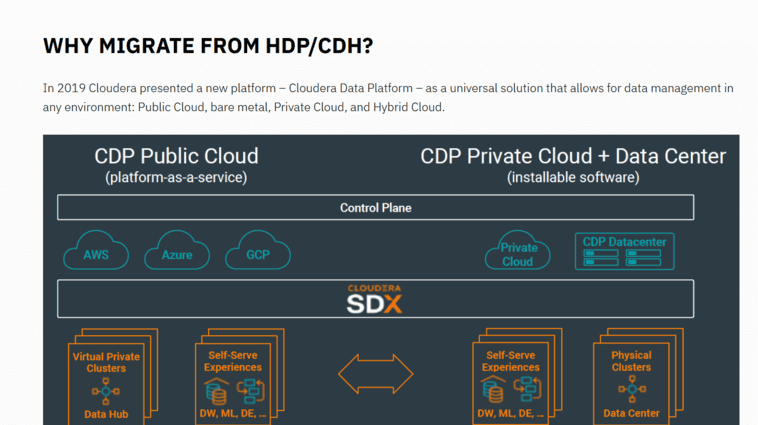Screen dimensions: 758x425
Task: Click the Cloudera SDX logo
Action: click(375, 299)
